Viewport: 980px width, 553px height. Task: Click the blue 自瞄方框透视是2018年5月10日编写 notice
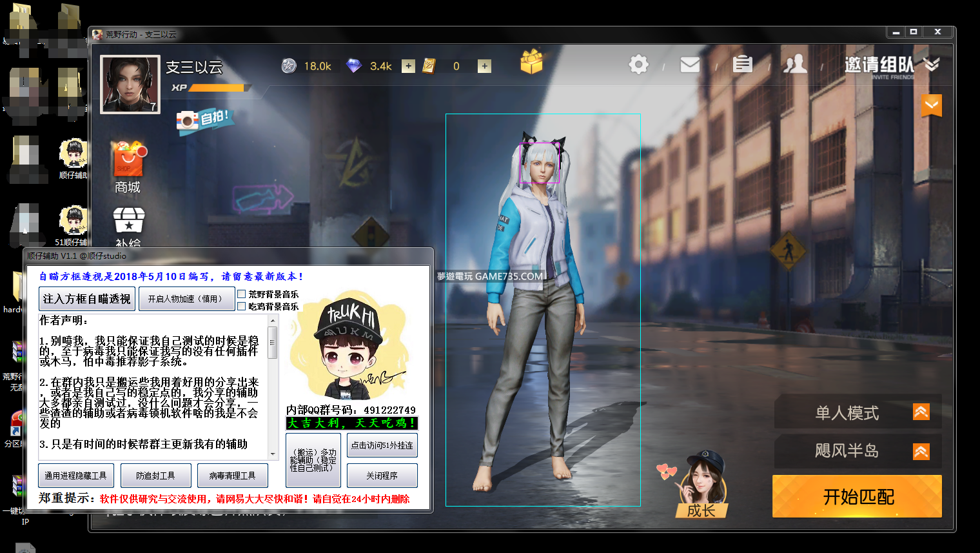point(171,276)
